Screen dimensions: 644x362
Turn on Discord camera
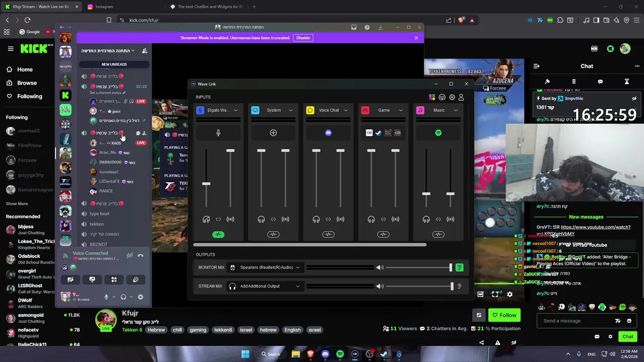pos(70,280)
